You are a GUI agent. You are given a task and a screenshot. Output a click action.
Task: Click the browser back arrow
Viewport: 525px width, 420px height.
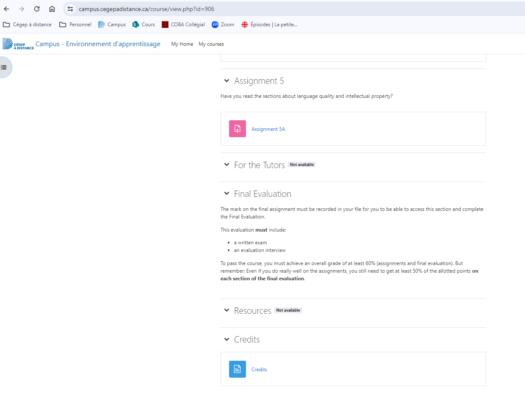pyautogui.click(x=7, y=9)
